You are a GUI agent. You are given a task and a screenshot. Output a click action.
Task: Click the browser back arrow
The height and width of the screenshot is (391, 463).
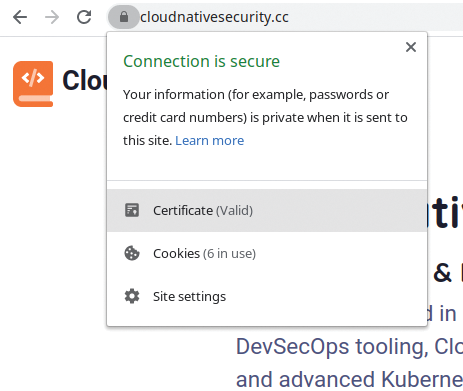pyautogui.click(x=20, y=17)
